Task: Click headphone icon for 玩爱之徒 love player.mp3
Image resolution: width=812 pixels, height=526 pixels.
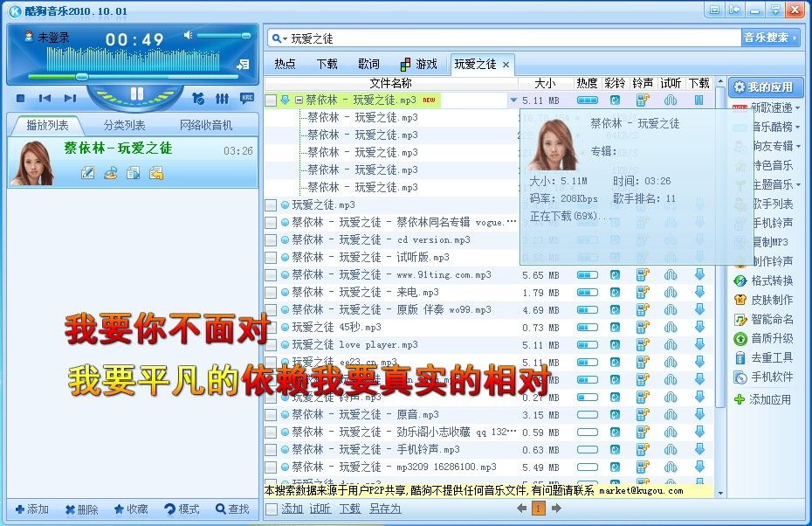Action: point(671,344)
